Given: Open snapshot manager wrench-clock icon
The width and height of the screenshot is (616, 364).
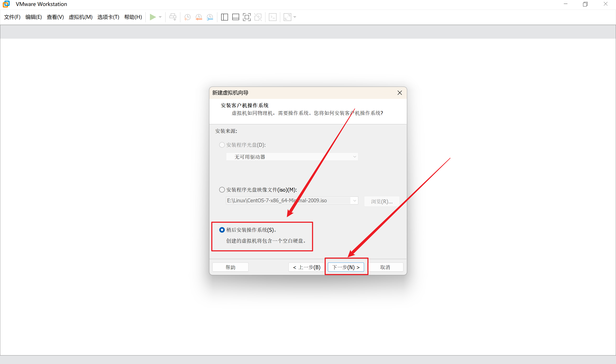Looking at the screenshot, I should pos(210,17).
